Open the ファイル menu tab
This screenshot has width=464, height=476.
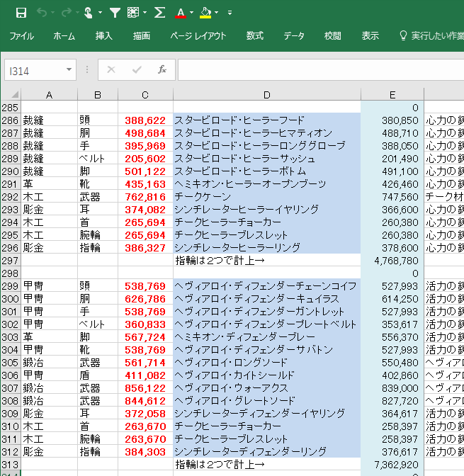tap(21, 36)
